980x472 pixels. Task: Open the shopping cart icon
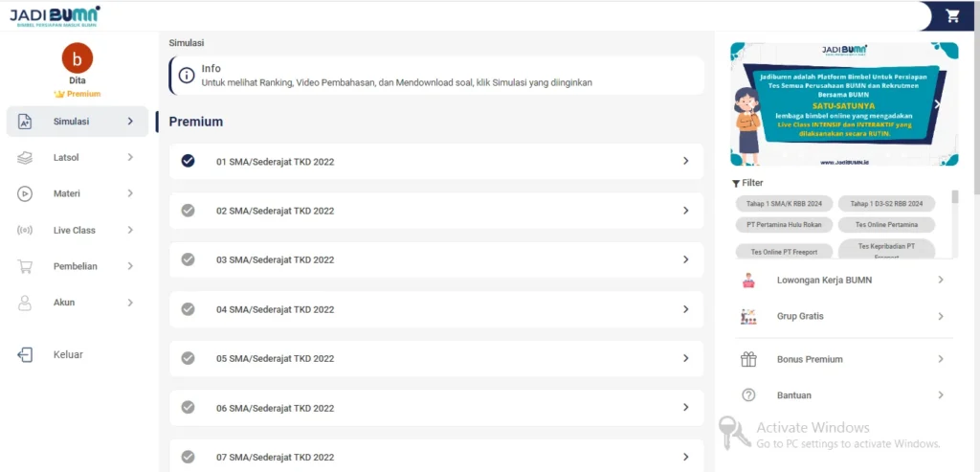[951, 16]
